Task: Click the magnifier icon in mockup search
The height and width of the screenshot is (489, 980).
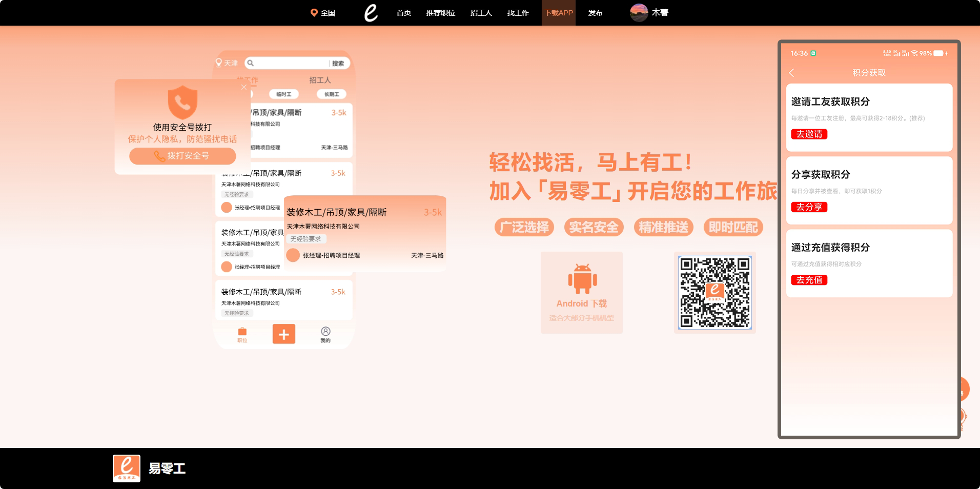Action: point(251,63)
